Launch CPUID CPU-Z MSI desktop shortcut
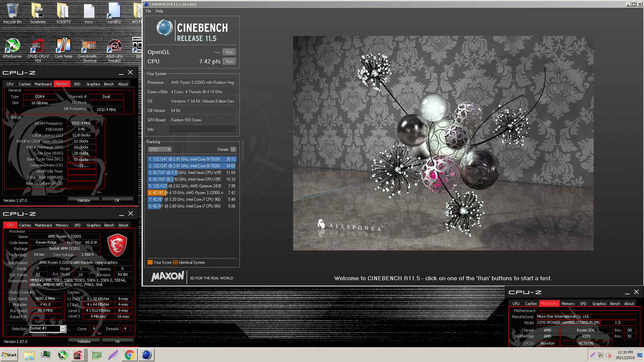Screen dimensions: 644x362 click(38, 50)
